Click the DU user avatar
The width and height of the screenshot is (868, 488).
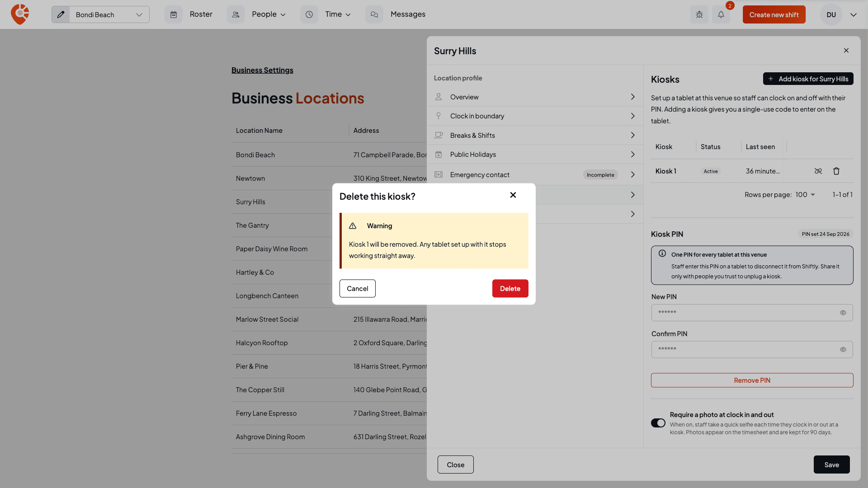pyautogui.click(x=831, y=14)
